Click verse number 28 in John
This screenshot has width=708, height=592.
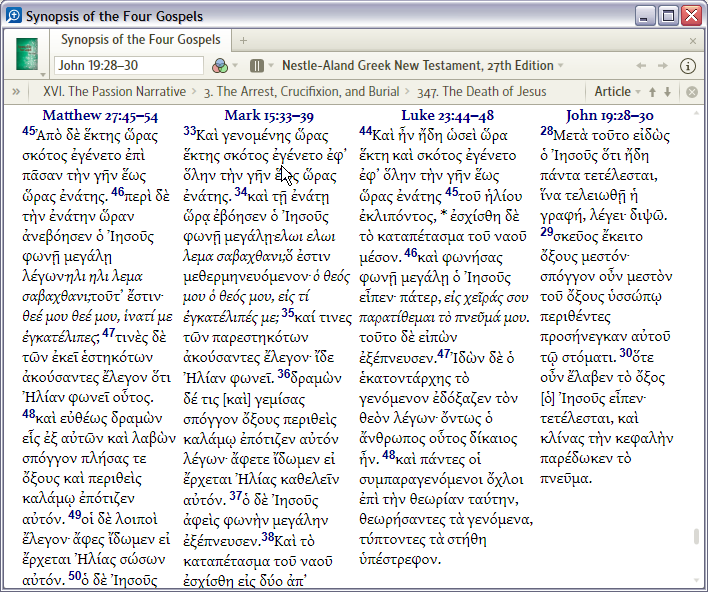click(547, 131)
